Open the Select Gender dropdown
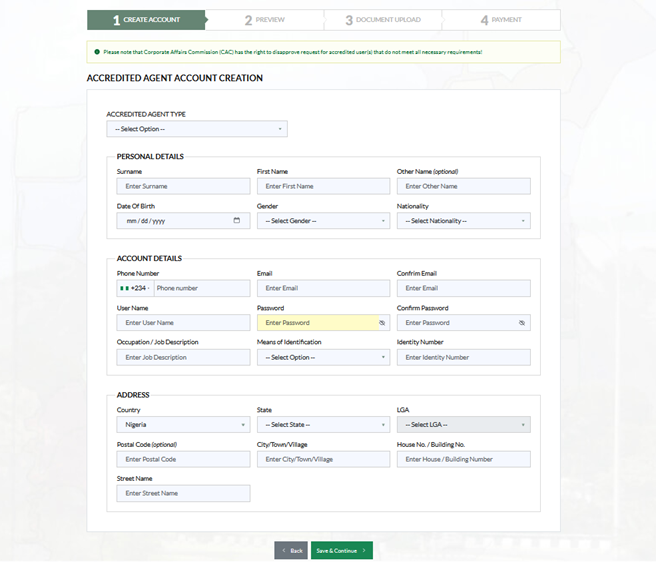 pos(323,221)
